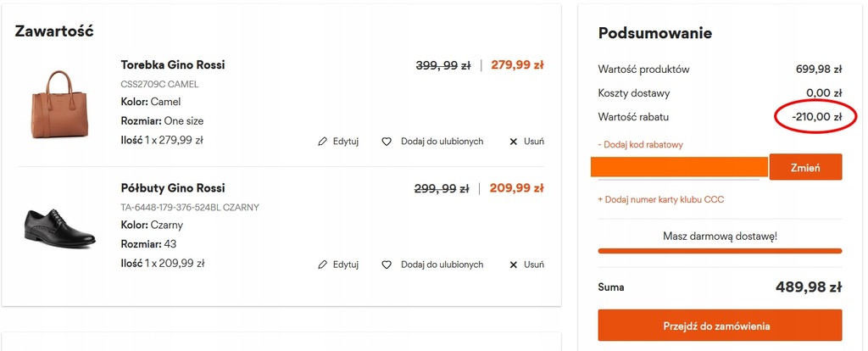Open the camel handbag product thumbnail
868x351 pixels.
(x=60, y=104)
